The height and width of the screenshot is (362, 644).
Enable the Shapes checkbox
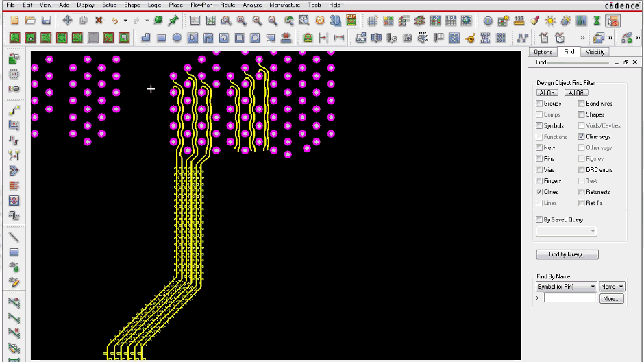[581, 114]
